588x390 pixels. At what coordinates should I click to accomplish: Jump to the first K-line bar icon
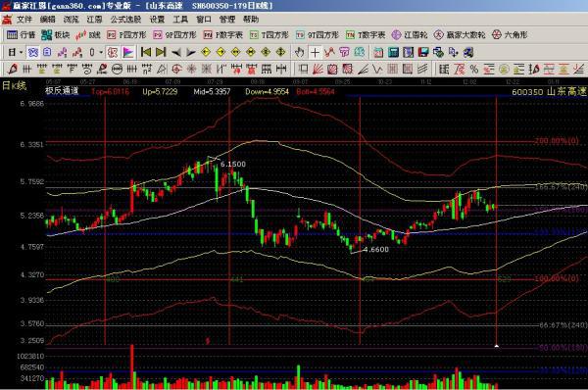coord(145,52)
